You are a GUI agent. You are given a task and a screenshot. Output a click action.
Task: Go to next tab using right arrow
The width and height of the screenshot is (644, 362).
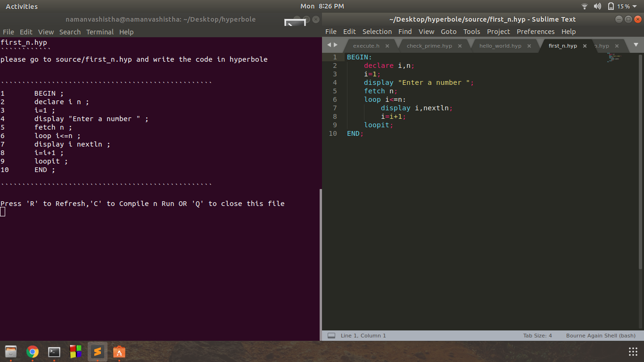(x=336, y=45)
